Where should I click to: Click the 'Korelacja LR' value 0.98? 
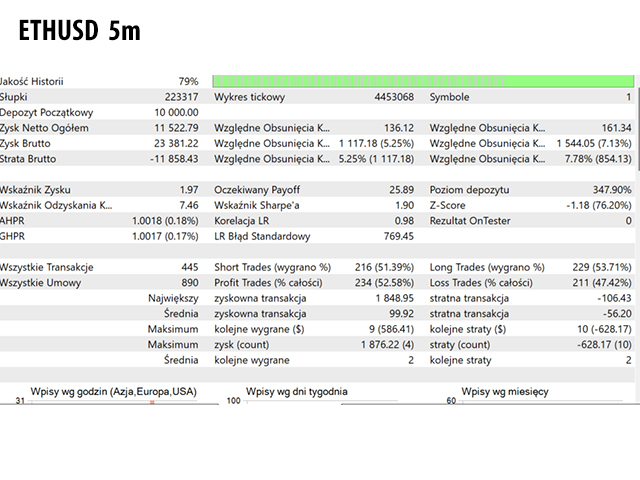tap(404, 221)
